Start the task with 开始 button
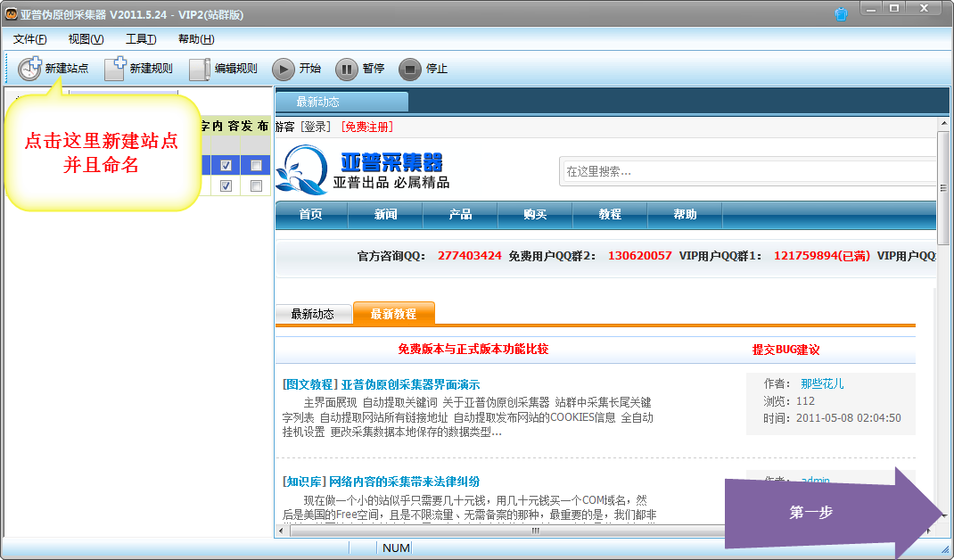Viewport: 954px width, 560px height. (x=296, y=69)
